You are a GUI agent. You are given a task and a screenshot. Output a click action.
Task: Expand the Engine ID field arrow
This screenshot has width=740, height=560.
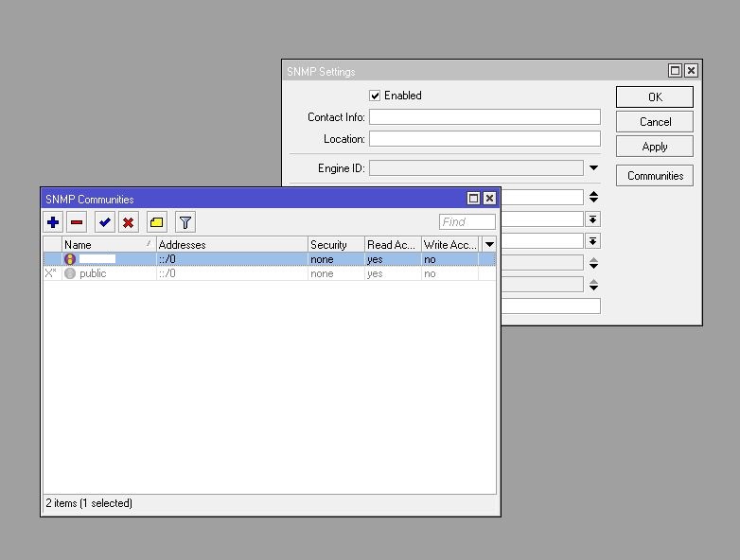pyautogui.click(x=593, y=168)
